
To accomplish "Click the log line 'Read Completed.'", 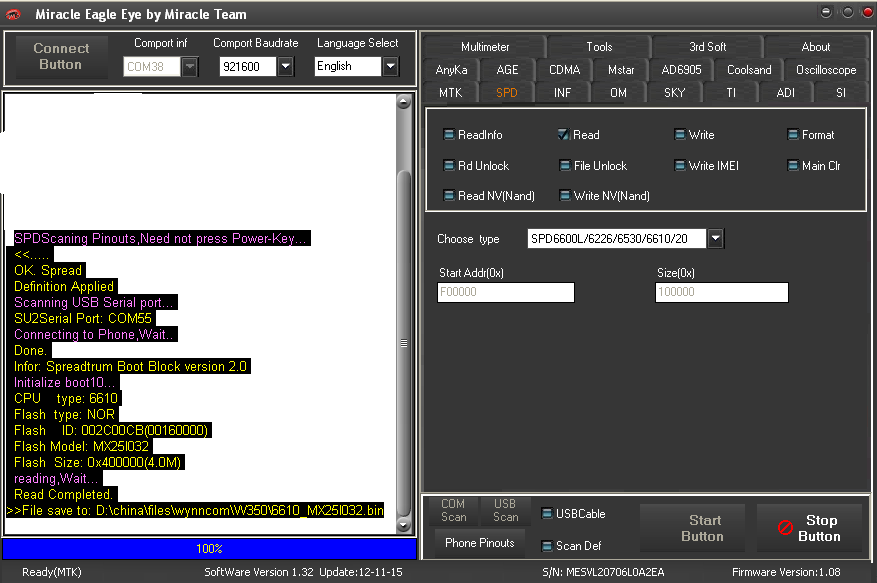I will (x=63, y=495).
